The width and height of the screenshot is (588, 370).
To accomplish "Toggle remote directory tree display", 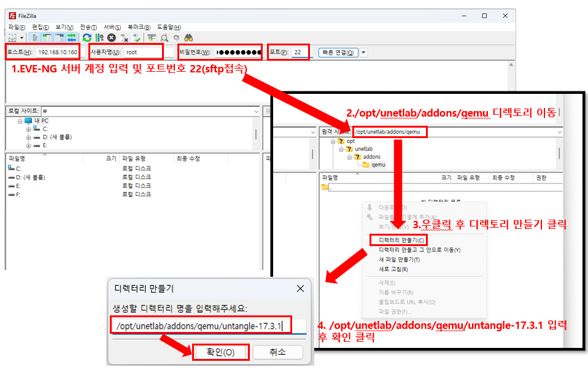I will coord(60,38).
